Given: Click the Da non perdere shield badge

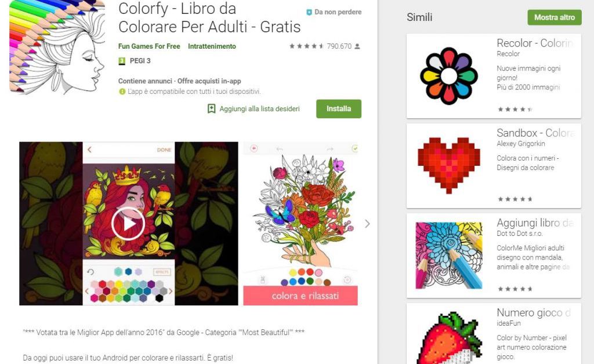Looking at the screenshot, I should point(309,12).
